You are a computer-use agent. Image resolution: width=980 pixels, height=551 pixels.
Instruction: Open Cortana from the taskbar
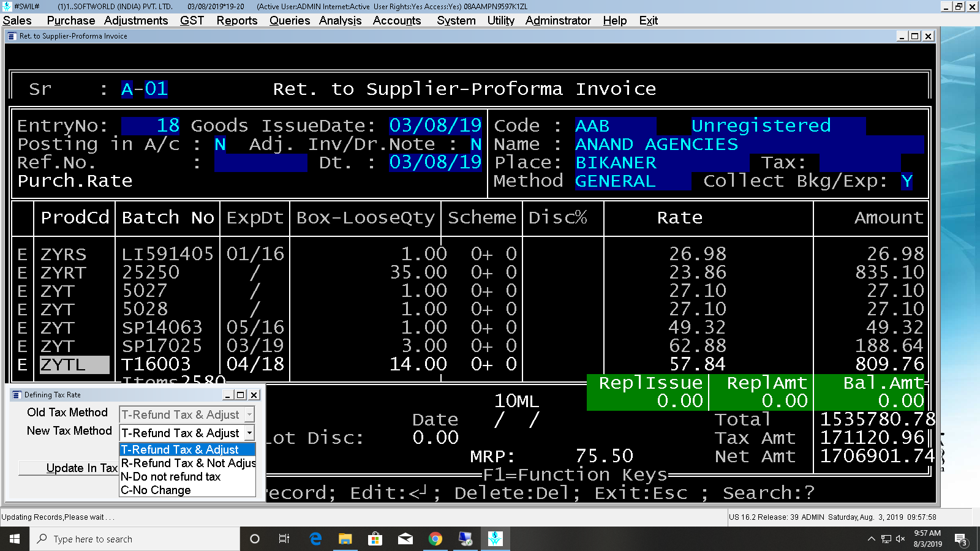255,539
